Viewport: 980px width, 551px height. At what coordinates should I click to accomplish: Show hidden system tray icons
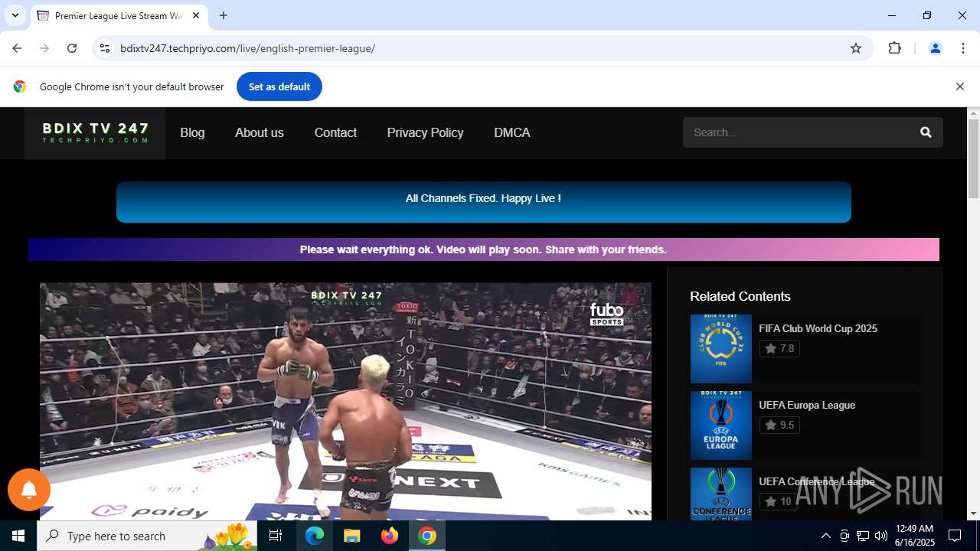point(825,536)
